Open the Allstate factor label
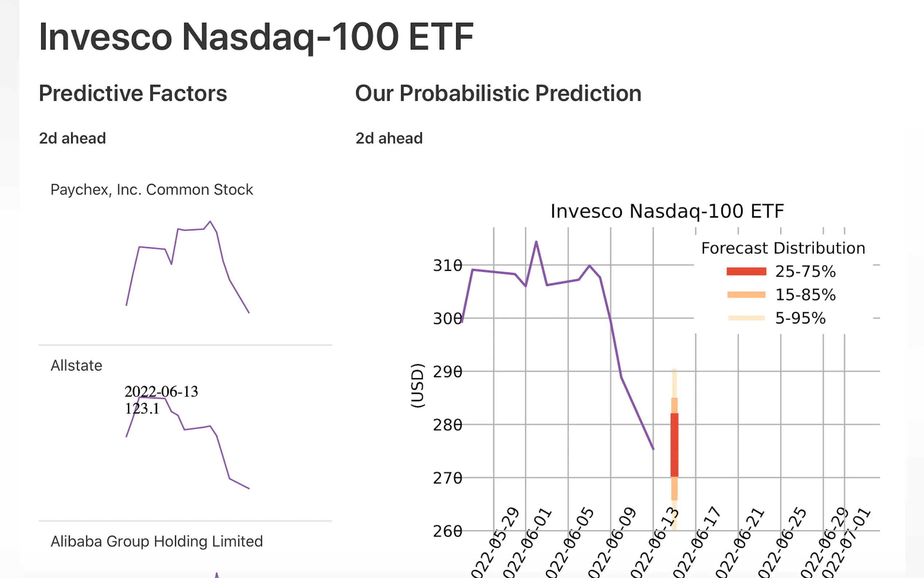 [x=76, y=365]
